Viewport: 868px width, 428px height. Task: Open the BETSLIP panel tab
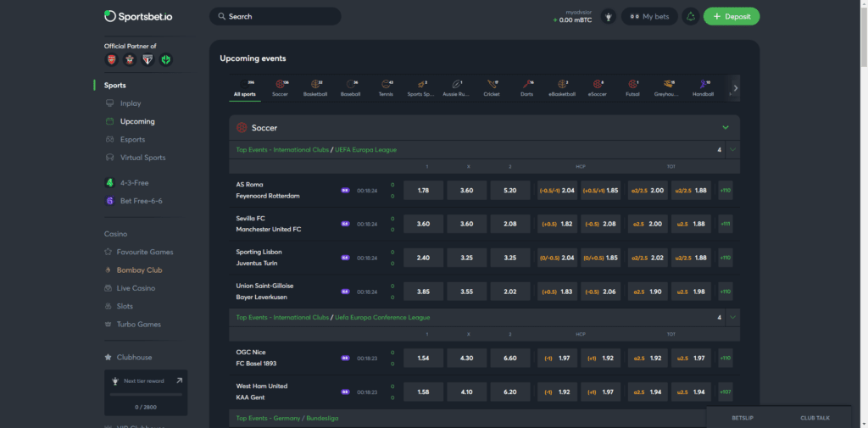pyautogui.click(x=743, y=418)
